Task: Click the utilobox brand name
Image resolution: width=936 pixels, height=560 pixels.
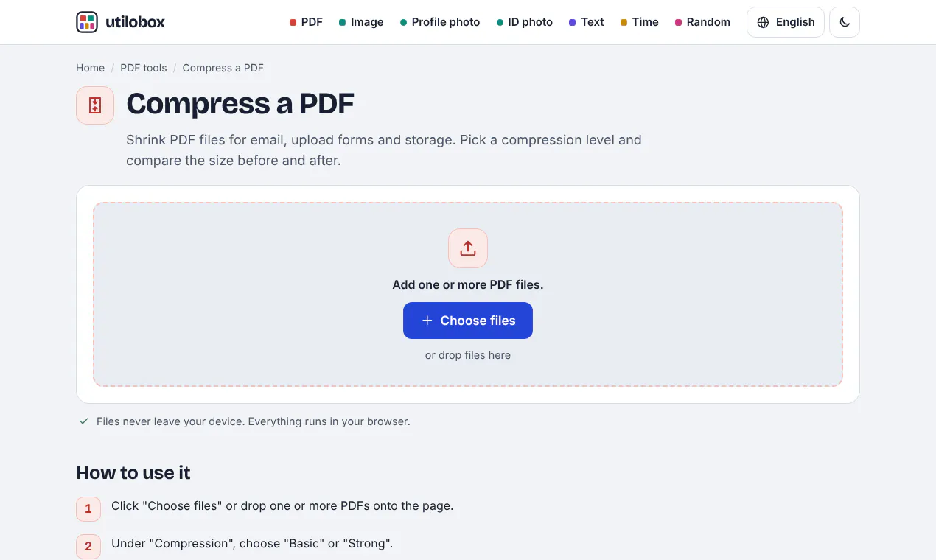Action: [135, 22]
